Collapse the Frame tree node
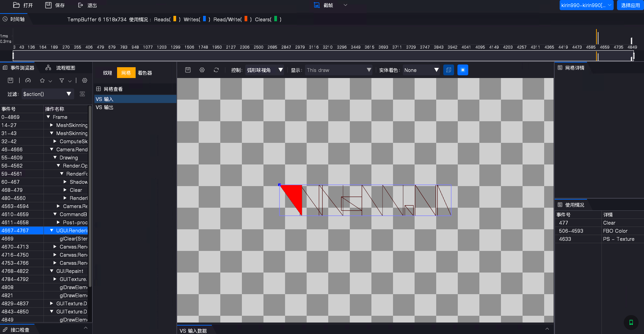644x334 pixels. (48, 117)
